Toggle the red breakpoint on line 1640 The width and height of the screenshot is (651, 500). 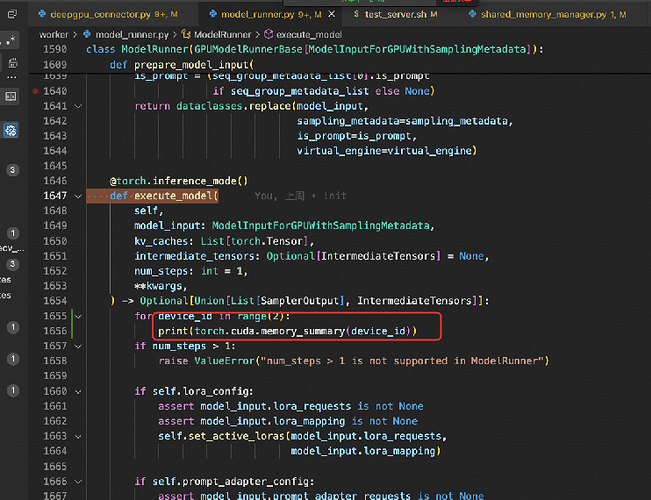click(x=37, y=91)
